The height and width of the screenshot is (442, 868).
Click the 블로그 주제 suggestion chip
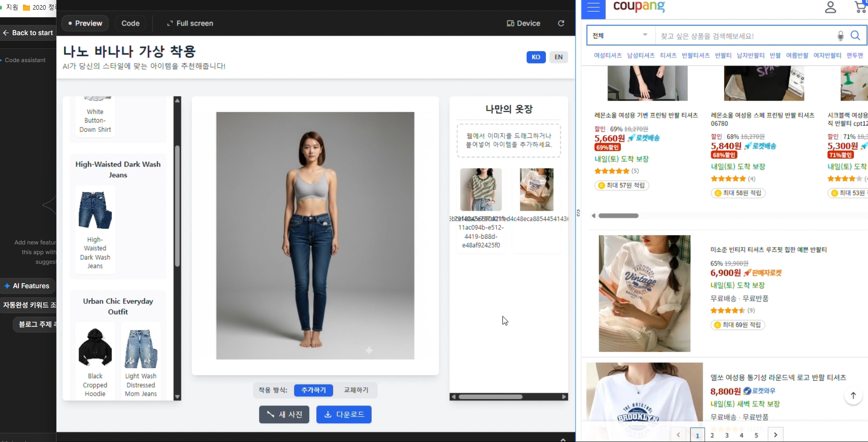pos(35,324)
